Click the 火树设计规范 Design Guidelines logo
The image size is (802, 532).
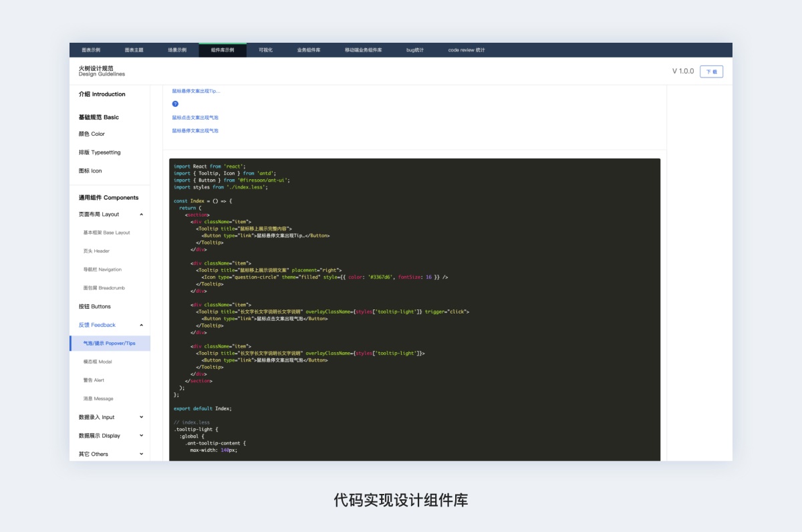click(102, 71)
